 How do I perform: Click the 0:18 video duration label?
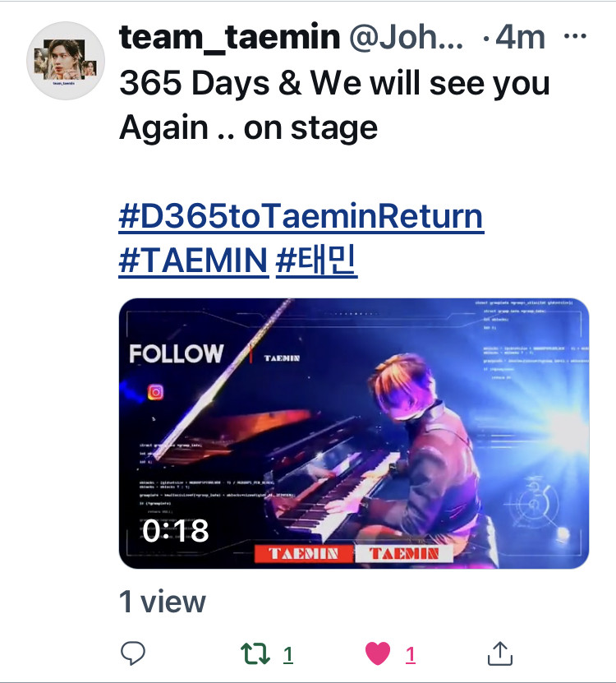tap(176, 531)
